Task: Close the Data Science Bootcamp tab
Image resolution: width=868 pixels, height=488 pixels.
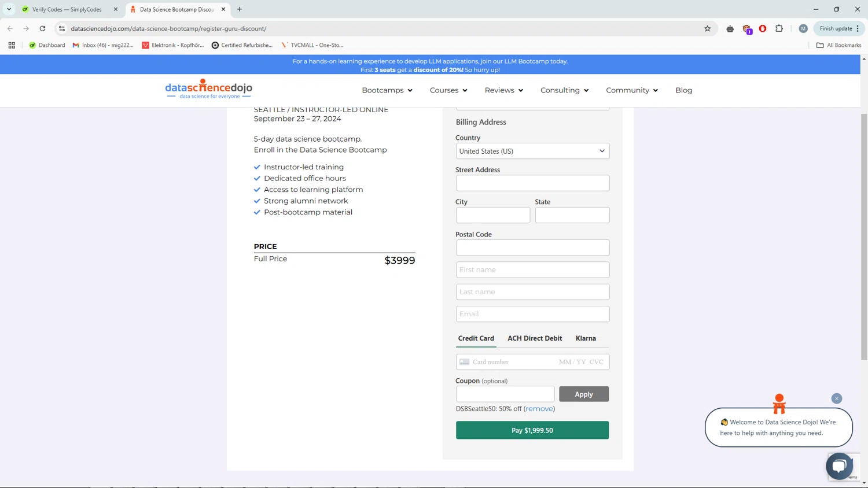Action: [x=223, y=9]
